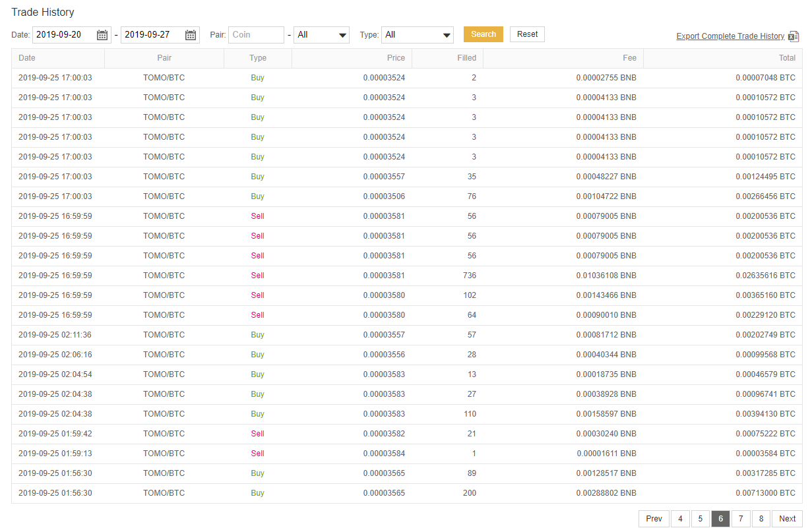Select total 0.00007048 BTC cell
The width and height of the screenshot is (810, 532).
[765, 78]
